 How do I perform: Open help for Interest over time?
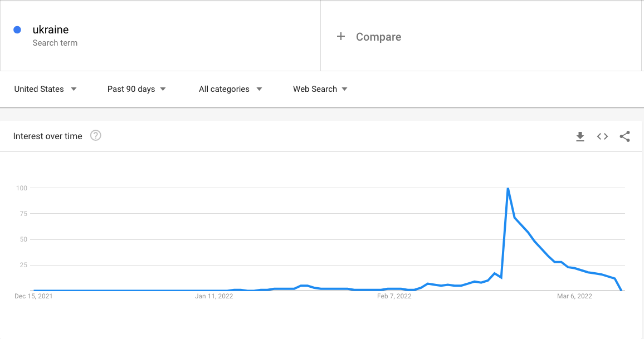pos(96,135)
